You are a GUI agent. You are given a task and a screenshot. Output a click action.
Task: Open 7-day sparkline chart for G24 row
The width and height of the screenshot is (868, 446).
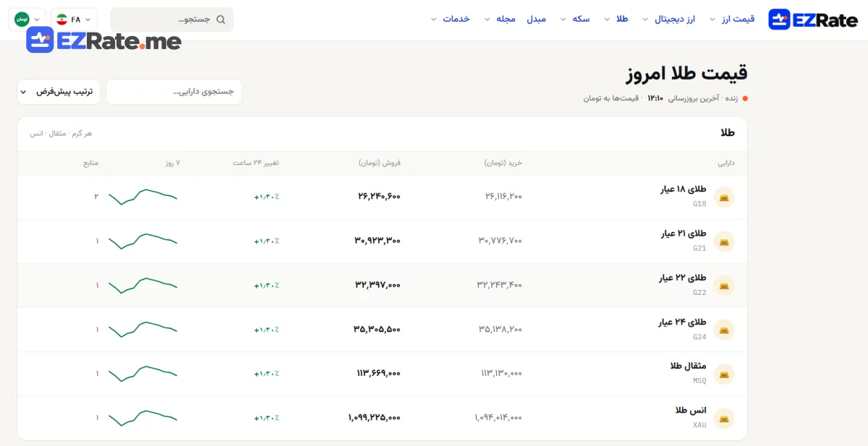tap(143, 329)
